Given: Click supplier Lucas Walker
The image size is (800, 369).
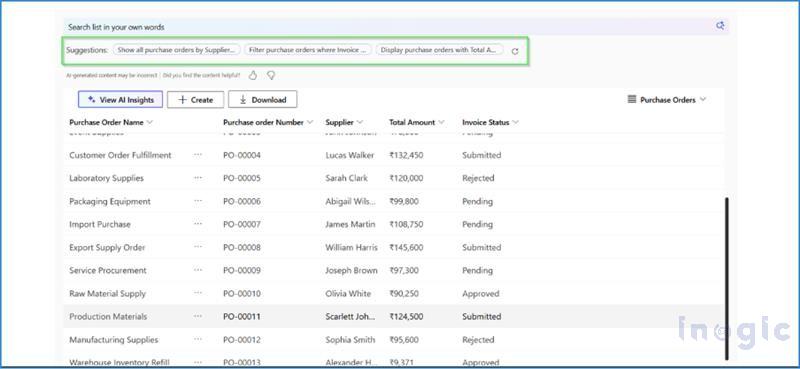Looking at the screenshot, I should pos(350,155).
